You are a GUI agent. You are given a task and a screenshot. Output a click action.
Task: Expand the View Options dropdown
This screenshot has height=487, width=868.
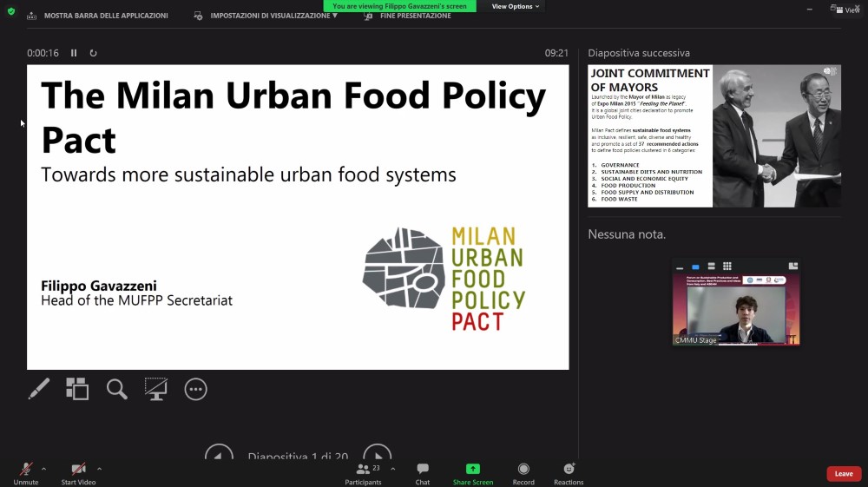[x=516, y=6]
